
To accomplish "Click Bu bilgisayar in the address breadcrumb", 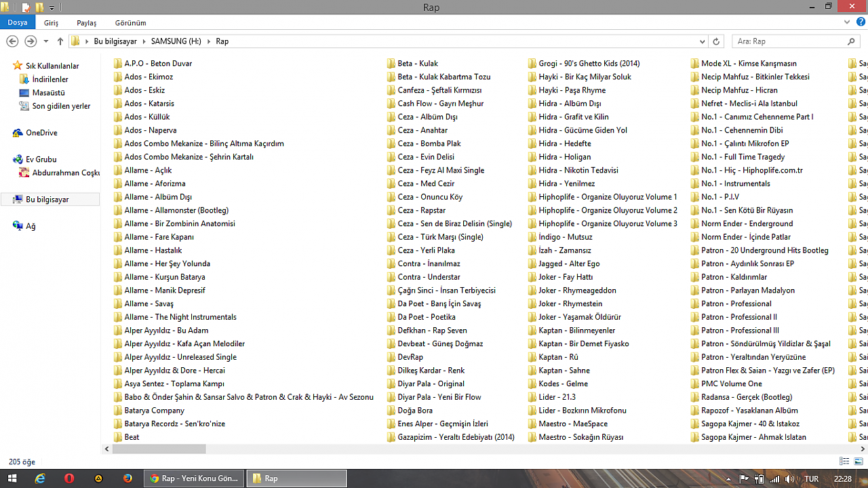I will pos(115,41).
